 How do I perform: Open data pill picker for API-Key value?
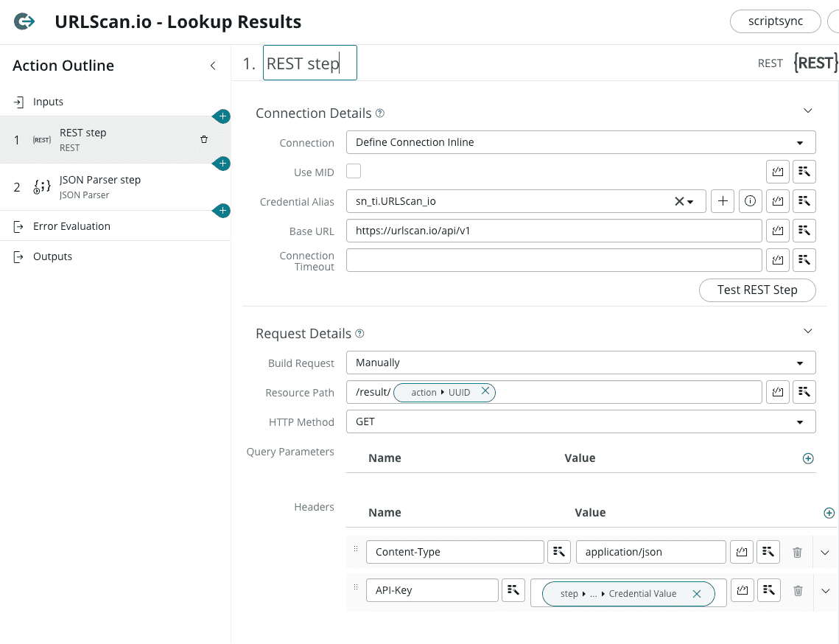(x=769, y=590)
